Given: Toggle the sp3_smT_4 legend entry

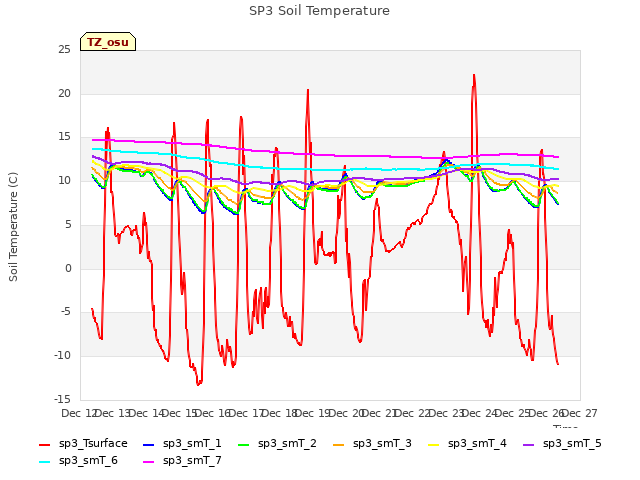Looking at the screenshot, I should coord(467,444).
